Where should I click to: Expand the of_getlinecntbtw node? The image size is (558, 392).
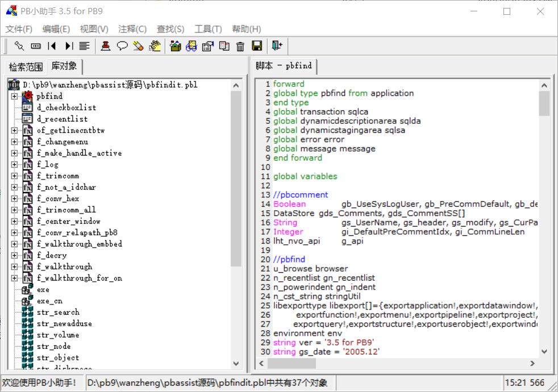(14, 130)
